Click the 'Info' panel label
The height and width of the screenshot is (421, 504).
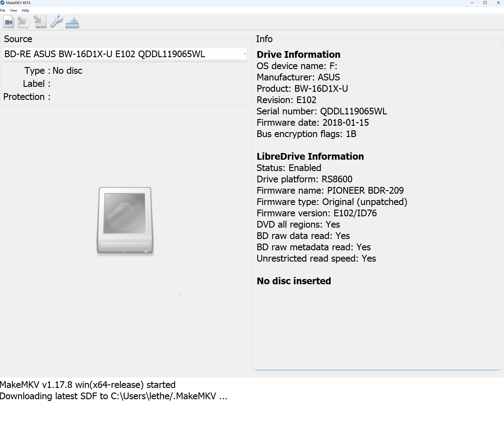(x=264, y=39)
